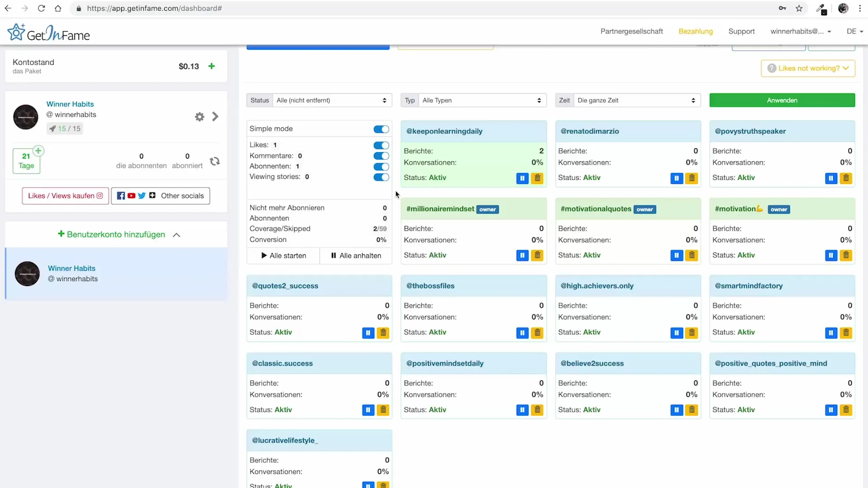Screen dimensions: 868x488
Task: Open the Typ filter dropdown
Action: (482, 100)
